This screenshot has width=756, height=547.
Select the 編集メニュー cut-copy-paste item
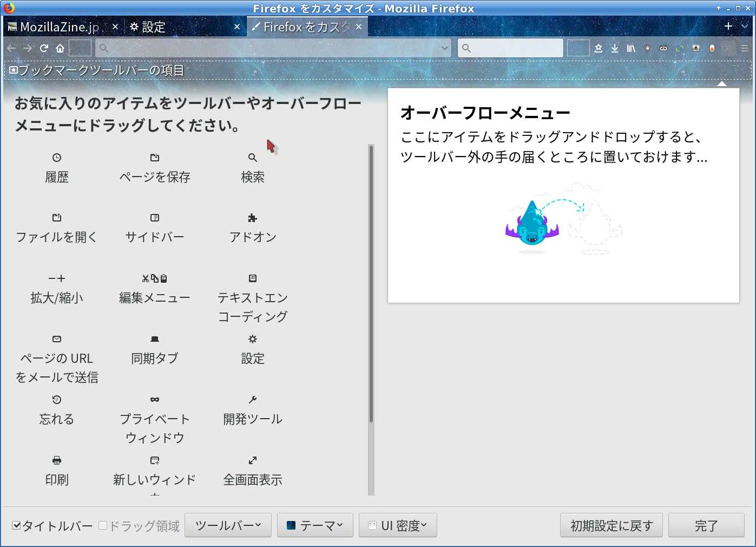coord(155,289)
